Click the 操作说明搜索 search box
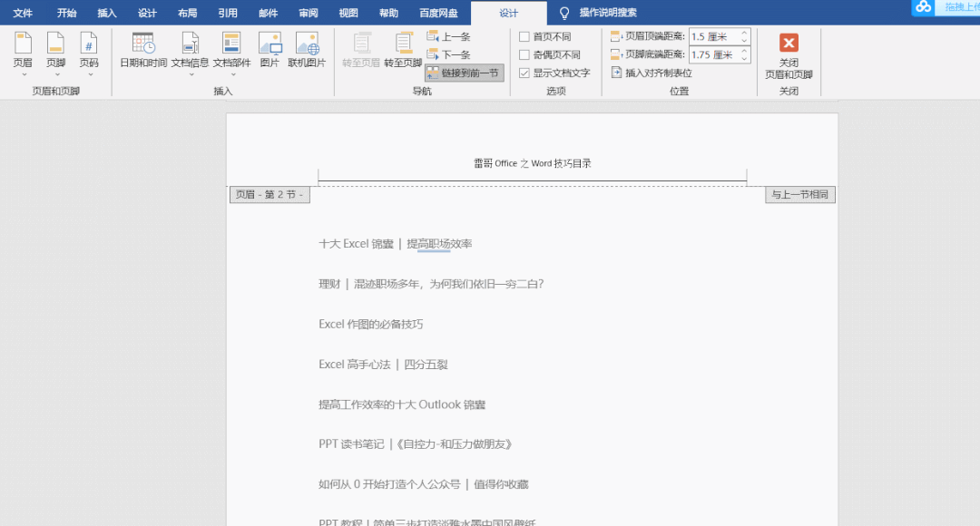The height and width of the screenshot is (526, 980). point(608,13)
